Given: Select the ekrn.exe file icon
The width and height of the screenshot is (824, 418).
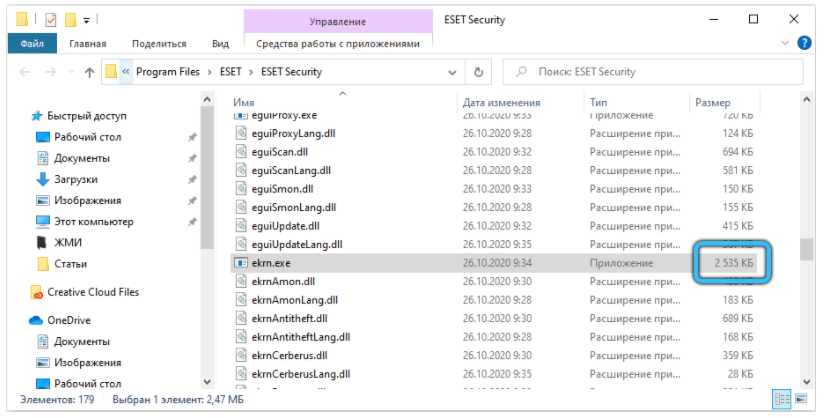Looking at the screenshot, I should (x=240, y=264).
